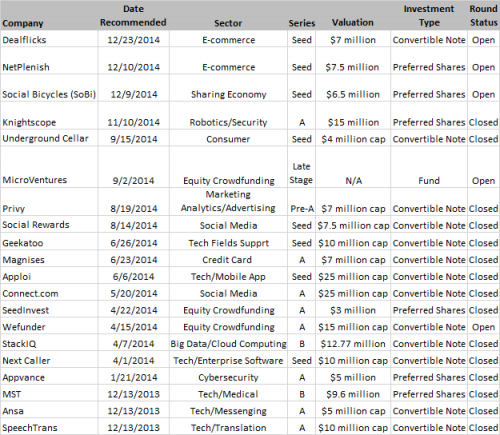
Task: Click the Date Recommended column header
Action: (x=133, y=16)
